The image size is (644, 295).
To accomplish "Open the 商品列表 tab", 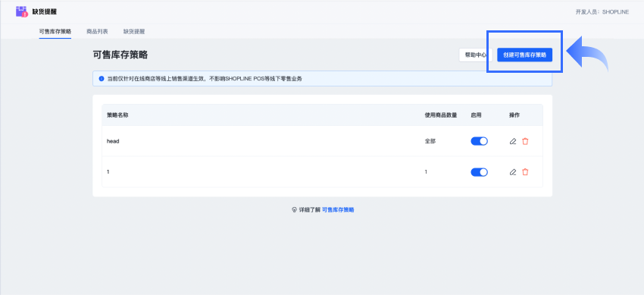I will [97, 32].
